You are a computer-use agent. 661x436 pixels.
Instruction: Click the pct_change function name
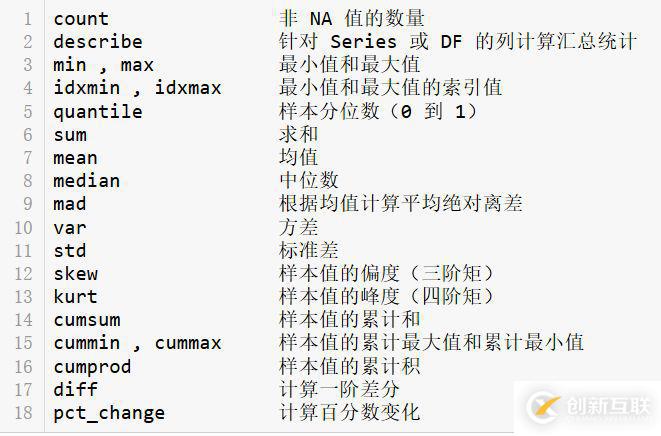109,413
